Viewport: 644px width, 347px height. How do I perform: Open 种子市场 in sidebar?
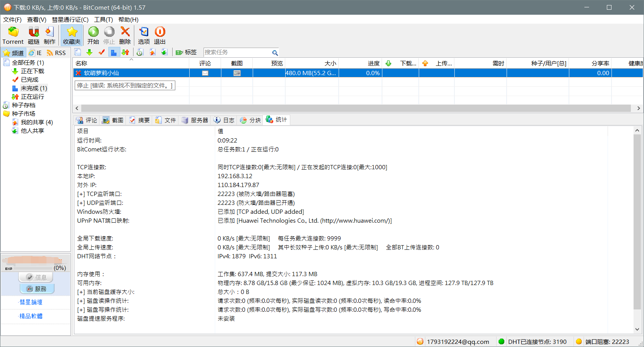[24, 113]
